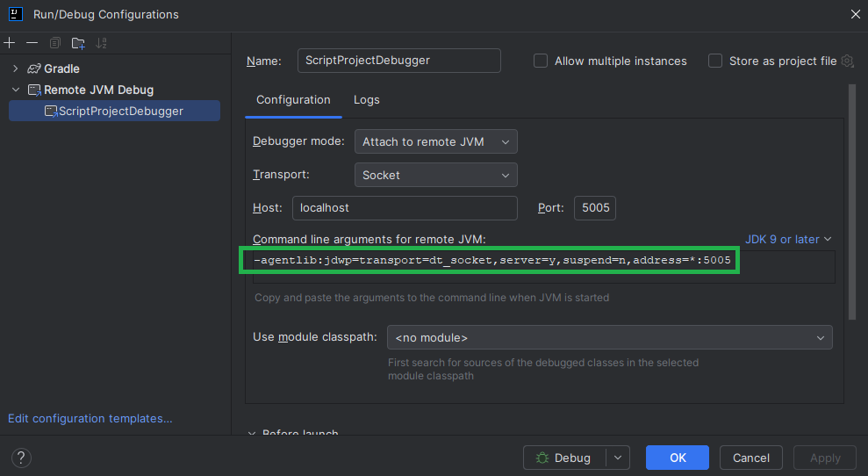Open settings gear next to Store as project file
The width and height of the screenshot is (868, 476).
(848, 61)
